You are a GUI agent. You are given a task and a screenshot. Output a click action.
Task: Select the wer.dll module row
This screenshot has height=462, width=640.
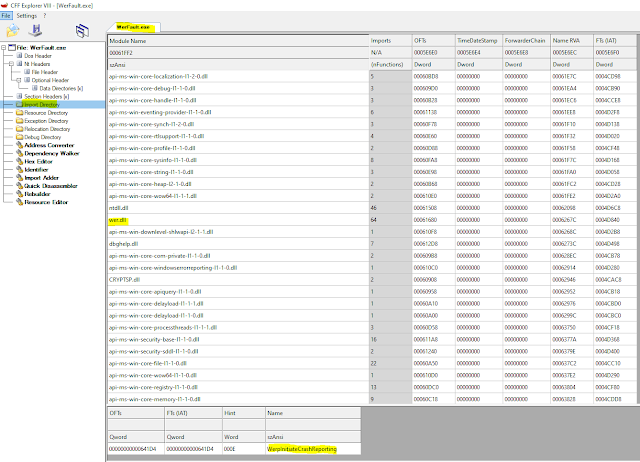pyautogui.click(x=372, y=220)
